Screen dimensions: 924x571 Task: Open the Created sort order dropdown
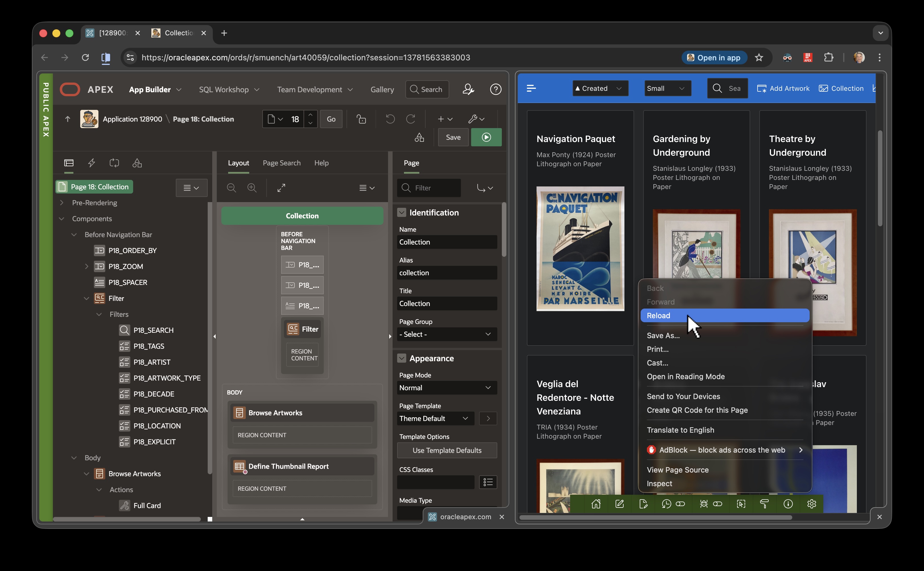point(600,88)
